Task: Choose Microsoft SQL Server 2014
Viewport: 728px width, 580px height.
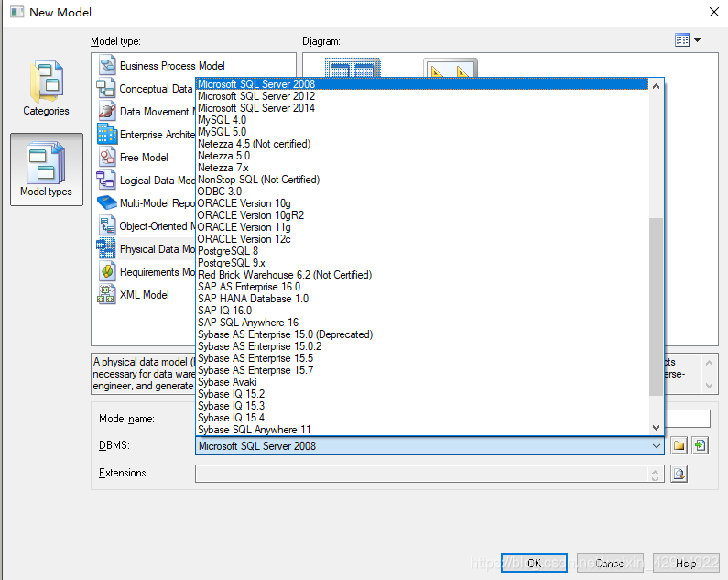Action: pos(422,108)
